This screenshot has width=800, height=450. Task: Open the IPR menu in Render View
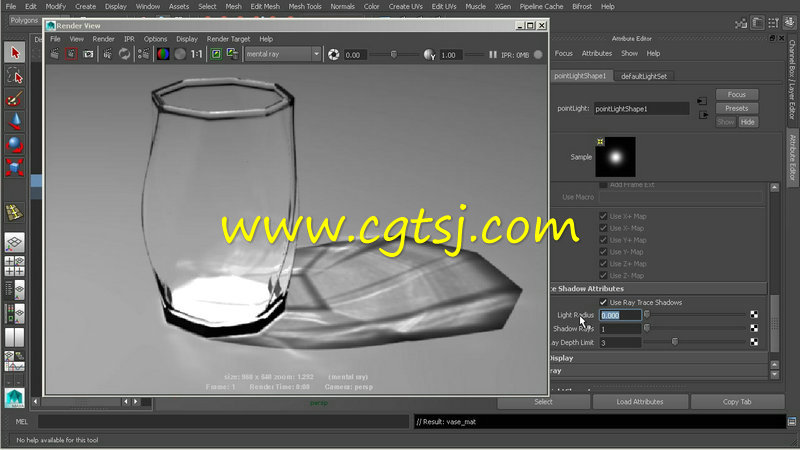tap(129, 39)
